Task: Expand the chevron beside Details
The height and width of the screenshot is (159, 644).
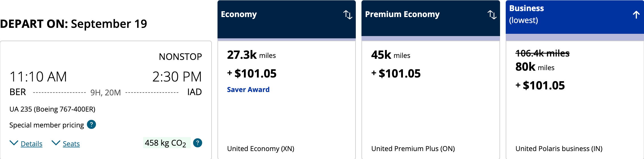Action: [14, 143]
